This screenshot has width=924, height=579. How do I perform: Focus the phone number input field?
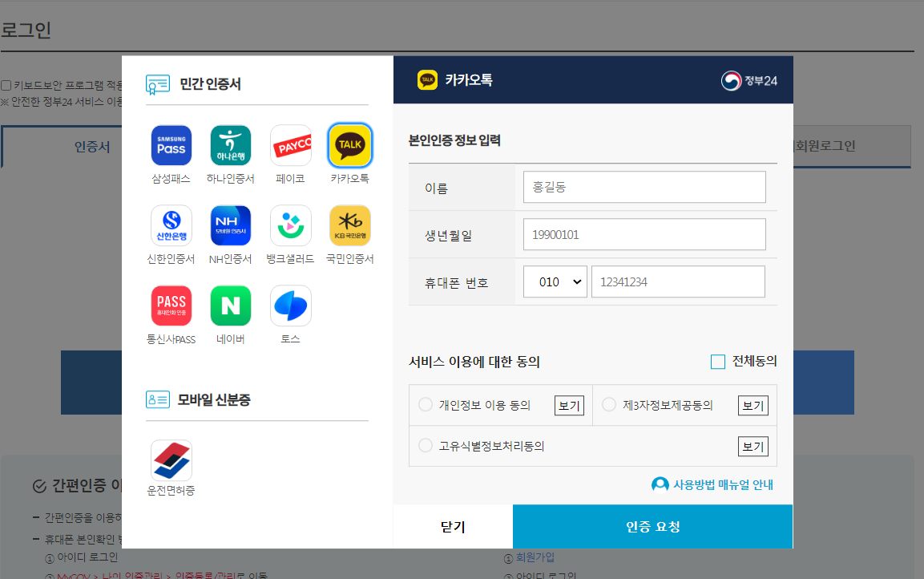pyautogui.click(x=678, y=281)
